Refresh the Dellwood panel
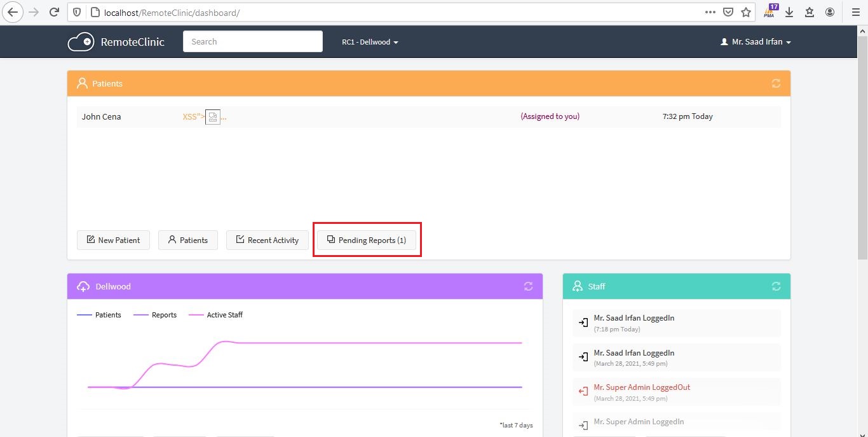This screenshot has height=437, width=868. point(528,286)
